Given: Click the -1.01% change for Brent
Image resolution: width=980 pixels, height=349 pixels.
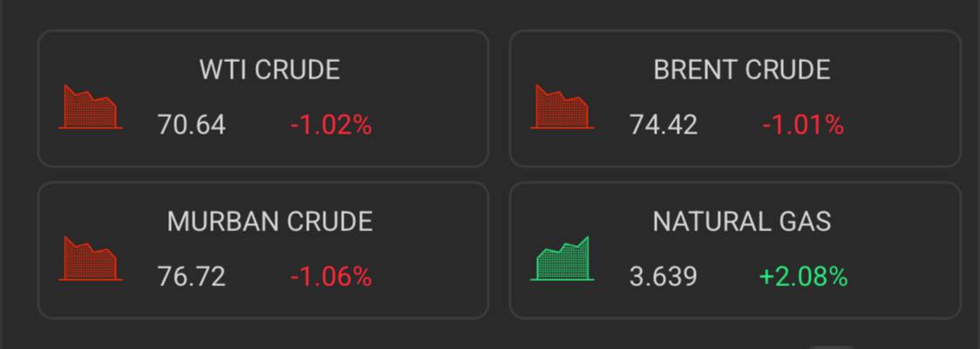Looking at the screenshot, I should click(803, 125).
